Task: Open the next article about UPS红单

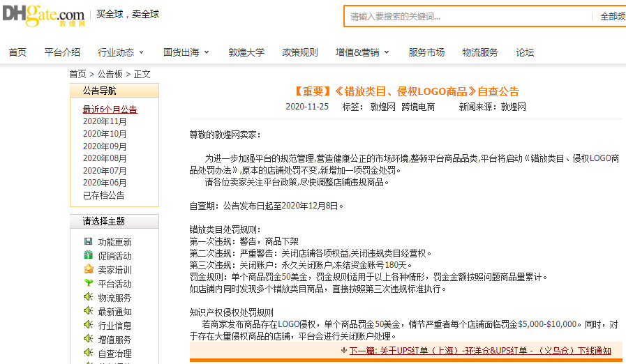Action: click(480, 351)
